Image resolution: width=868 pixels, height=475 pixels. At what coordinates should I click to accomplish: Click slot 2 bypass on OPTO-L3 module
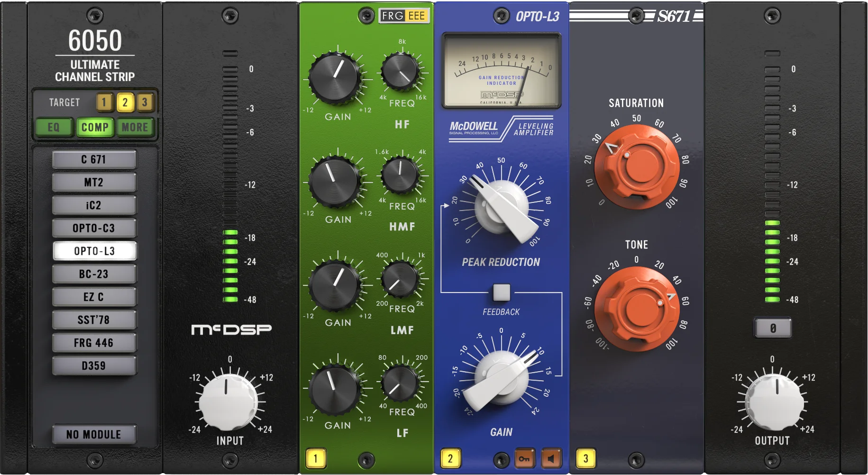point(450,458)
